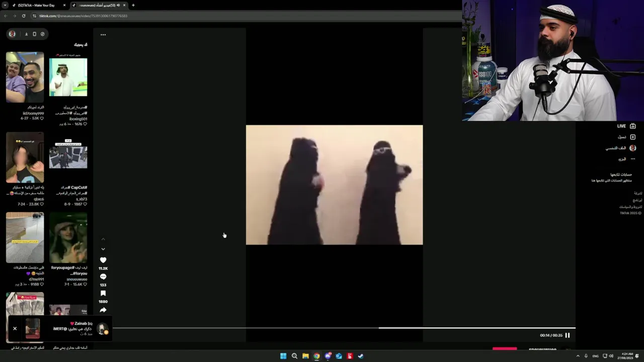
Task: Go to previous video with up chevron
Action: (103, 239)
